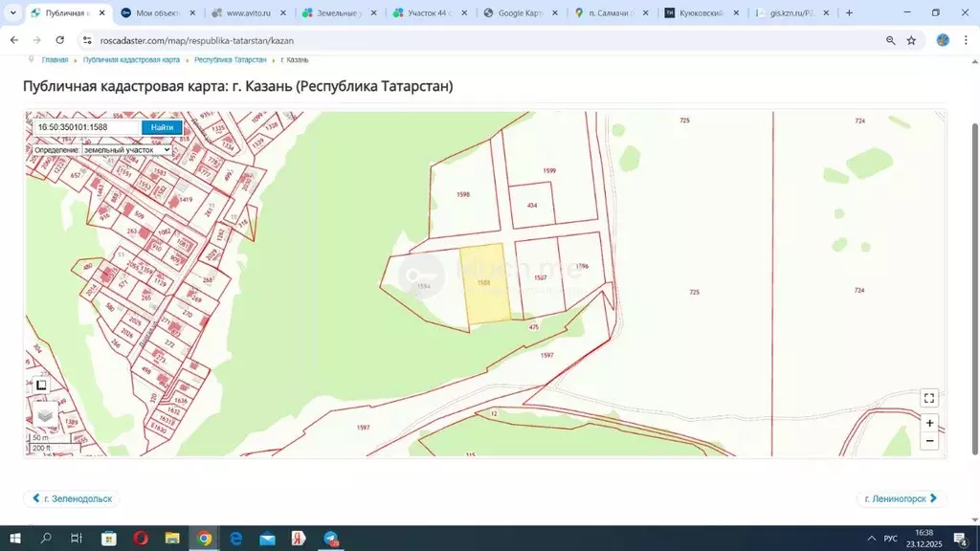Viewport: 980px width, 551px height.
Task: Open the map layers selector icon
Action: (x=42, y=416)
